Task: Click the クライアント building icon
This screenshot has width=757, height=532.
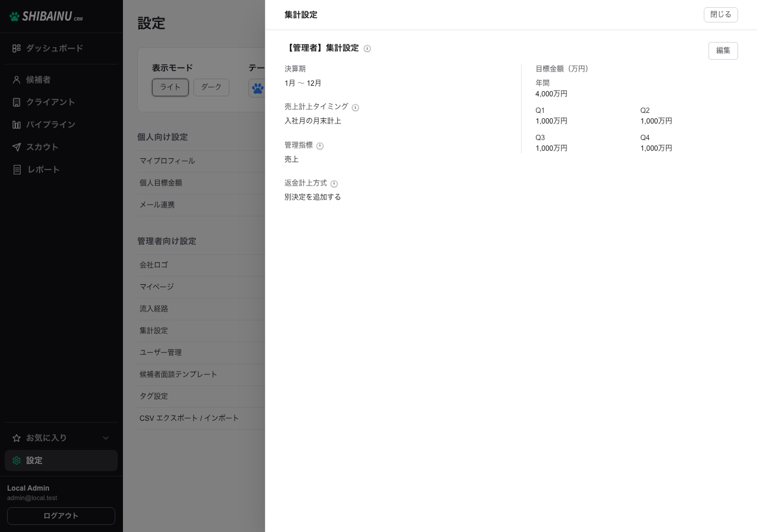Action: (x=17, y=102)
